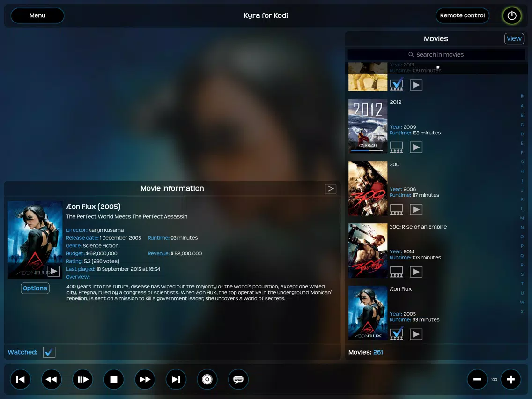This screenshot has height=399, width=532.
Task: Open the Menu button
Action: click(x=37, y=15)
